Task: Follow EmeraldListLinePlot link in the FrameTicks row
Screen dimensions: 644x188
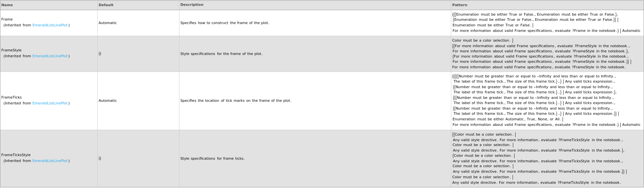Action: tap(50, 103)
